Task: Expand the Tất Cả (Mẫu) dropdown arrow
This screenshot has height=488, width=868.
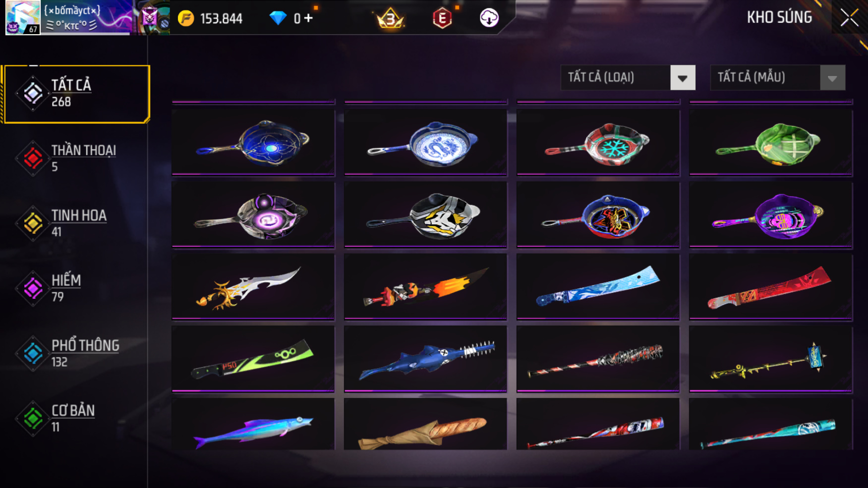Action: (x=832, y=78)
